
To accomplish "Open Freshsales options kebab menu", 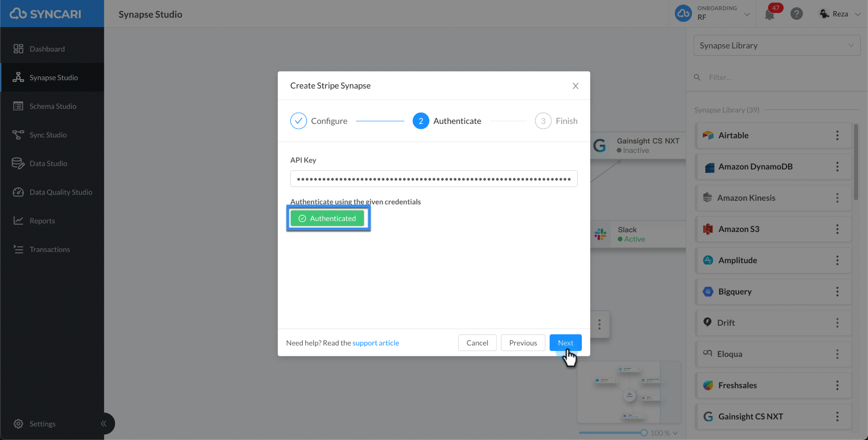I will pos(837,385).
